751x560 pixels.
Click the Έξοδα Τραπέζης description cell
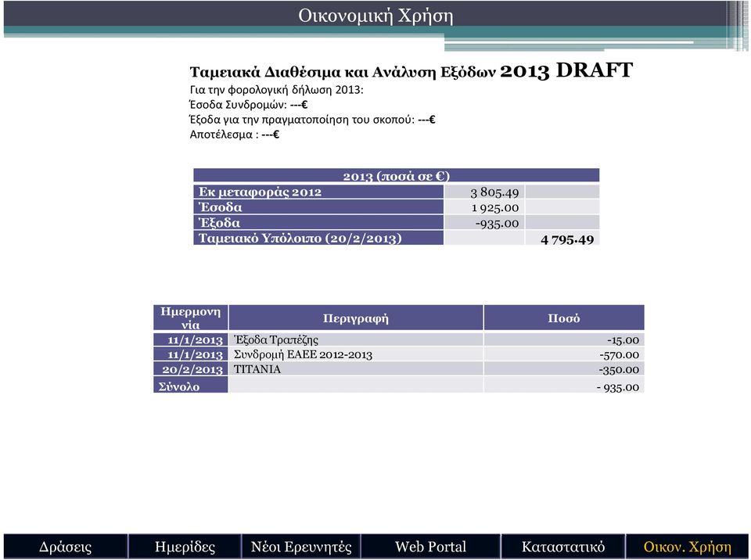(x=356, y=339)
